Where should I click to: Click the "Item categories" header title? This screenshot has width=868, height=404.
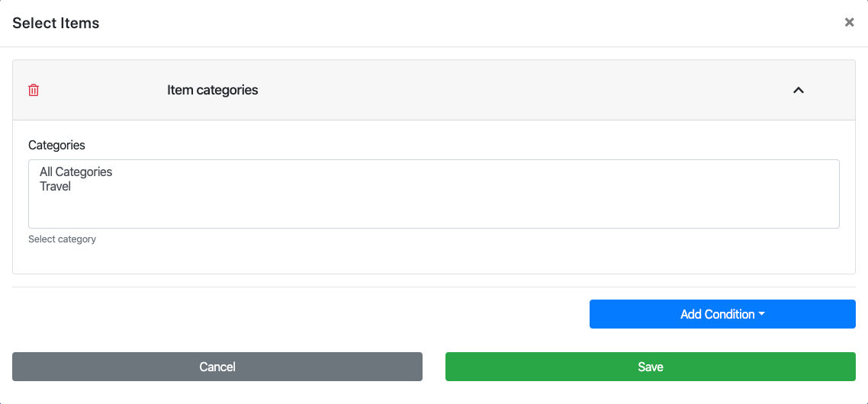pos(212,90)
